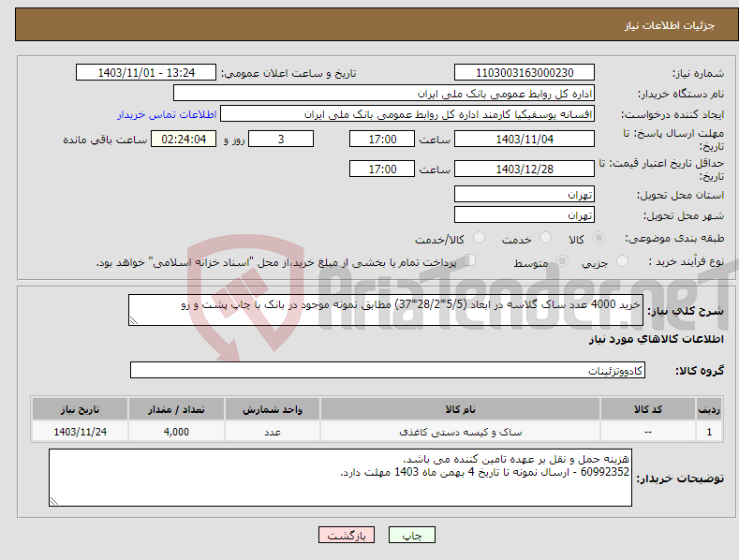The height and width of the screenshot is (560, 739).
Task: Click the delivery province field تهران
Action: (x=525, y=194)
